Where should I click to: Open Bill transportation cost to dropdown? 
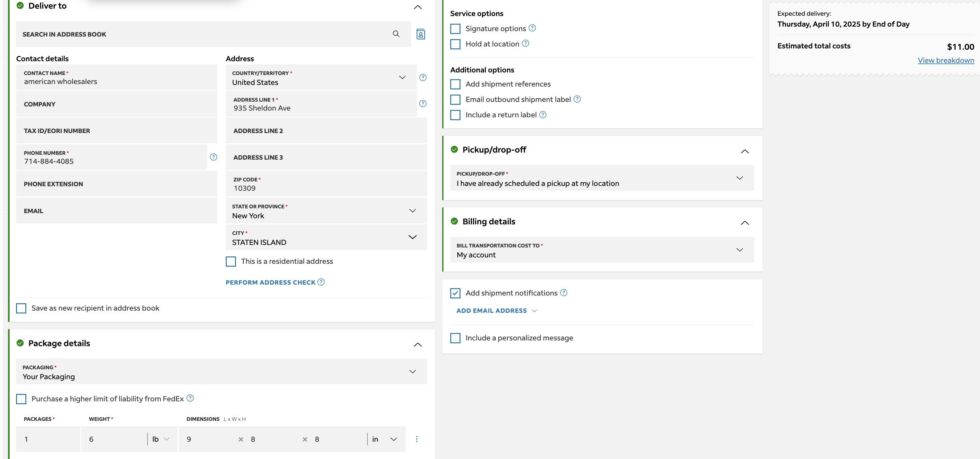point(602,250)
